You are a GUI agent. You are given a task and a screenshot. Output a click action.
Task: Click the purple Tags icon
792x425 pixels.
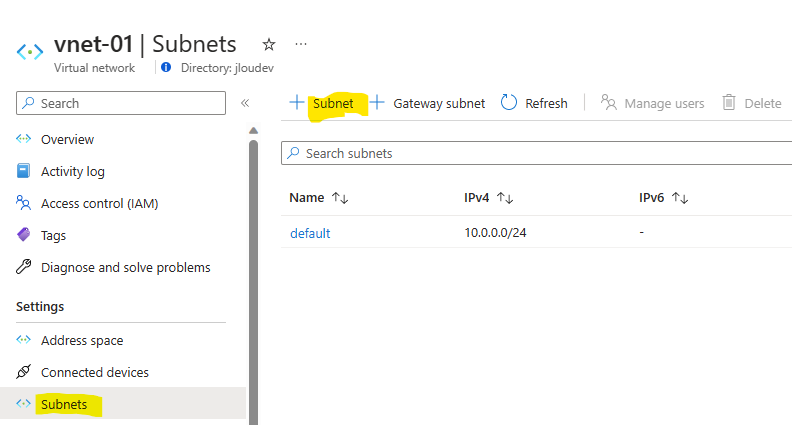pos(23,234)
